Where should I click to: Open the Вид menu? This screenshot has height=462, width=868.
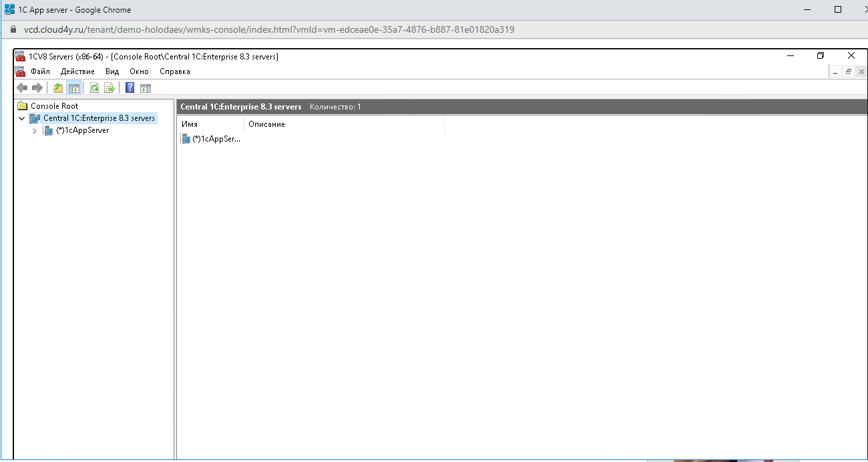click(112, 71)
